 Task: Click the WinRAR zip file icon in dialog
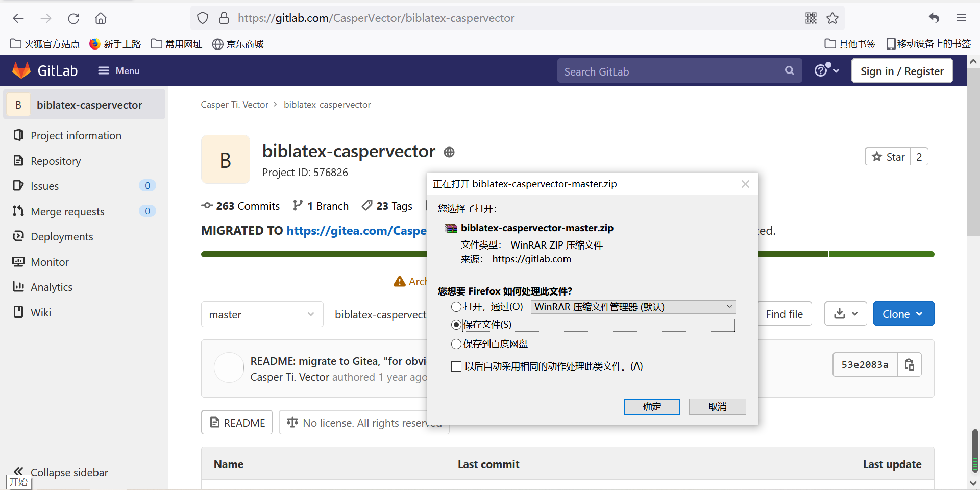coord(451,228)
